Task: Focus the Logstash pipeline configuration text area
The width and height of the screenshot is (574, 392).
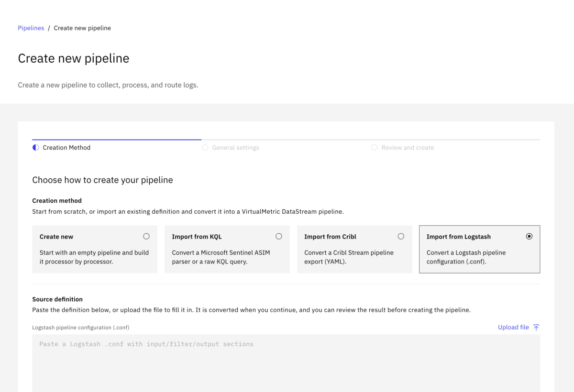Action: coord(286,363)
